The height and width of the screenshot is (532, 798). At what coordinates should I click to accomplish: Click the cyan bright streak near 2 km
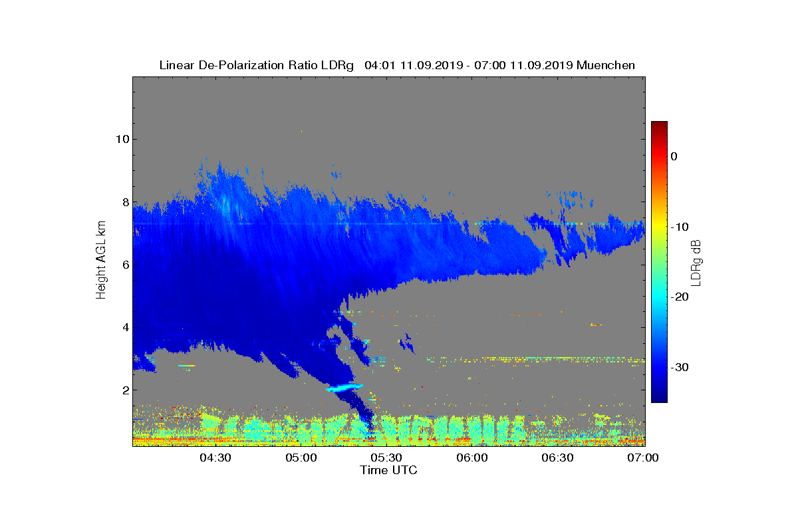[x=344, y=386]
